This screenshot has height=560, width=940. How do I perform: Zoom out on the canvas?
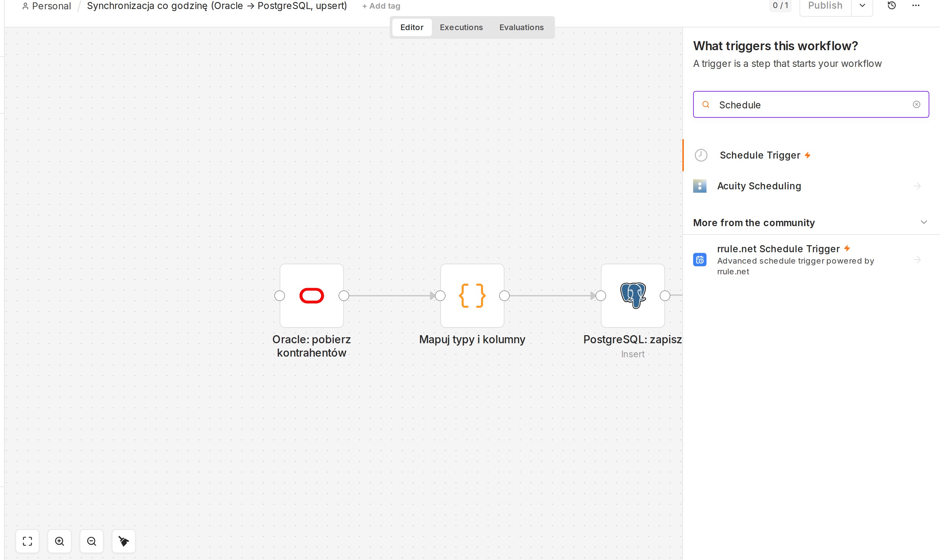(x=92, y=541)
